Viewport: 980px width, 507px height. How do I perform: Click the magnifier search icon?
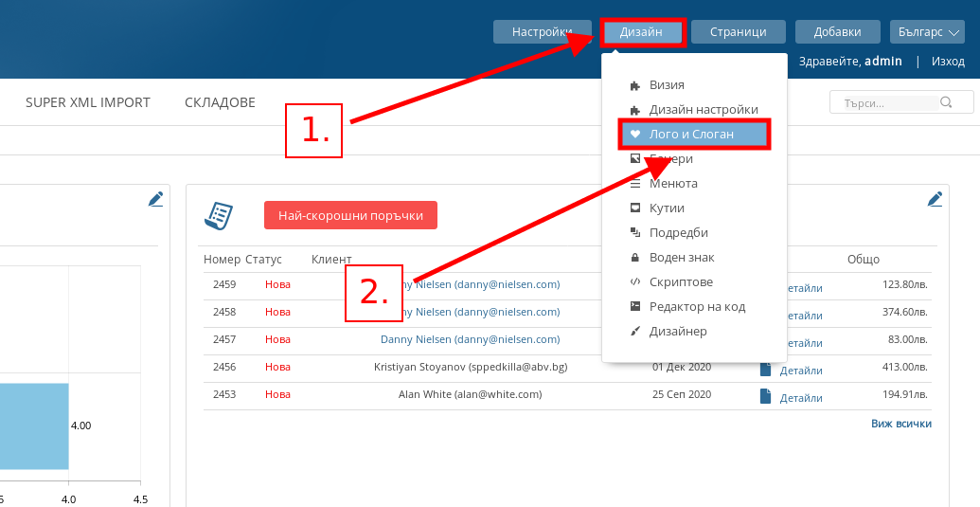[x=945, y=102]
